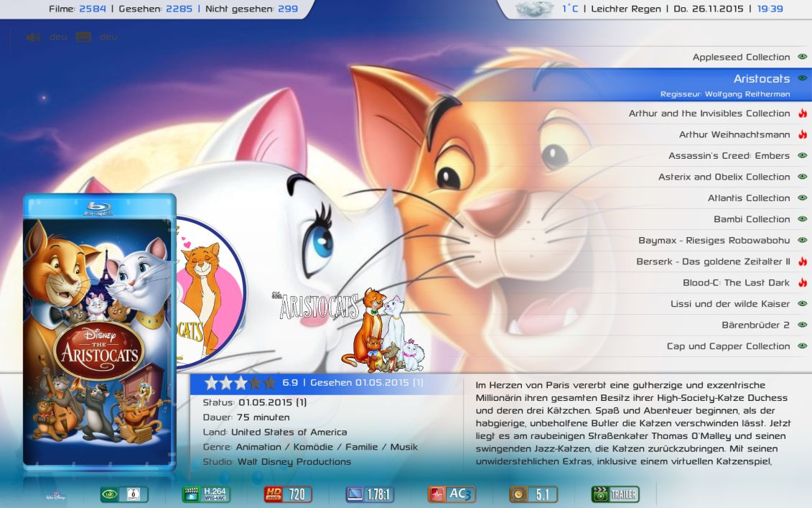Click the eye icon beside Assassin's Creed: Embers
The width and height of the screenshot is (812, 508).
[802, 155]
